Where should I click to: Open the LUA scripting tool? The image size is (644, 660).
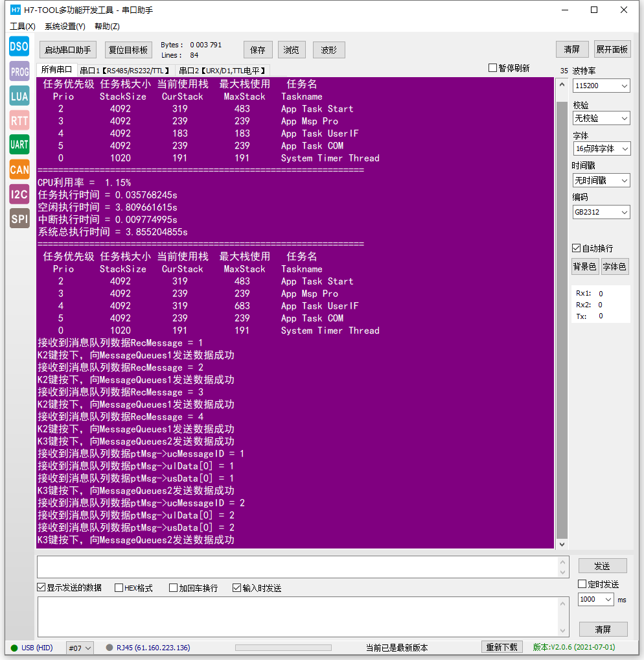click(x=19, y=96)
